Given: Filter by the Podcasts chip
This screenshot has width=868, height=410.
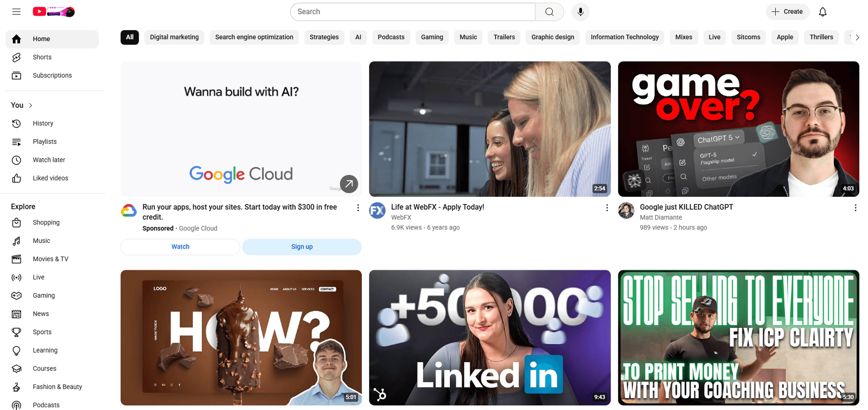Looking at the screenshot, I should [x=391, y=37].
